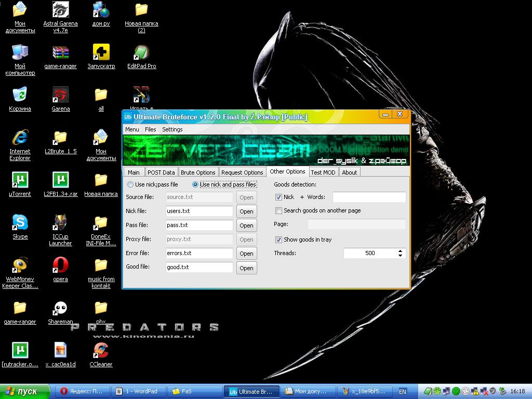532x399 pixels.
Task: Switch to the Request Options tab
Action: pyautogui.click(x=242, y=172)
